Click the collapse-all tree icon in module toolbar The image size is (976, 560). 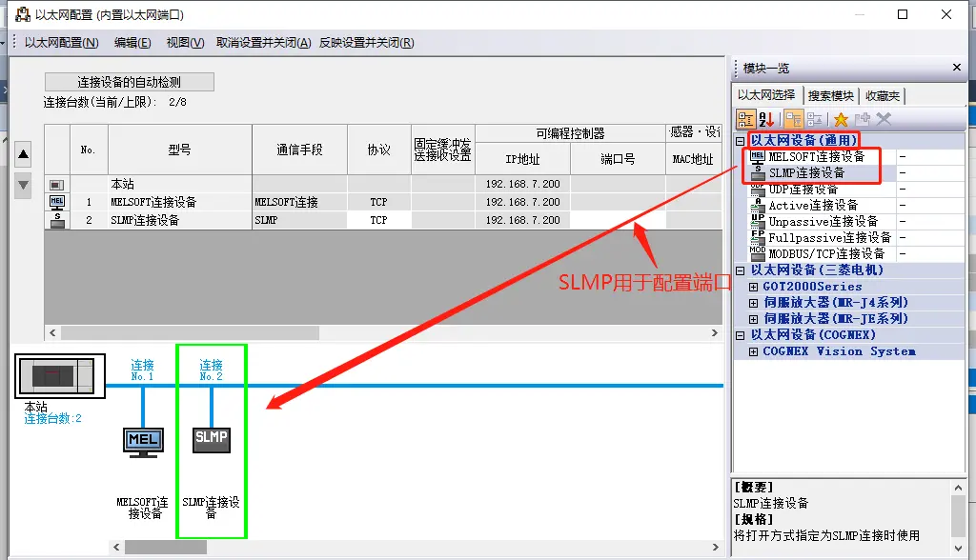pyautogui.click(x=814, y=119)
